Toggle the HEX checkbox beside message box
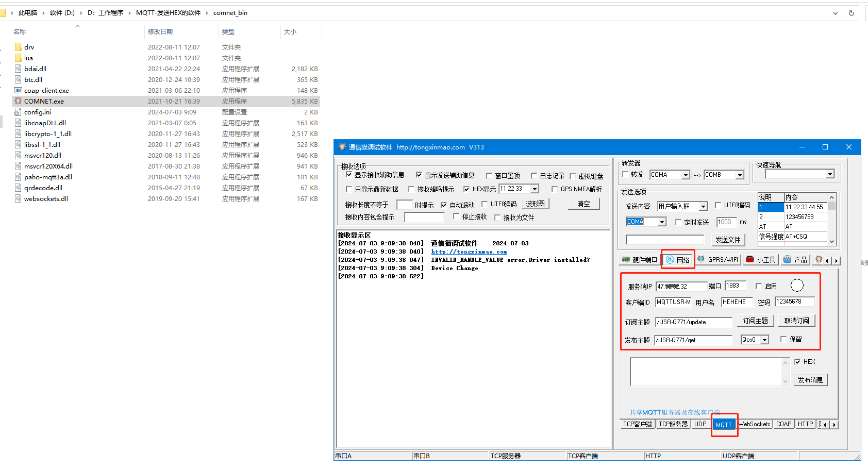The width and height of the screenshot is (868, 469). coord(798,362)
